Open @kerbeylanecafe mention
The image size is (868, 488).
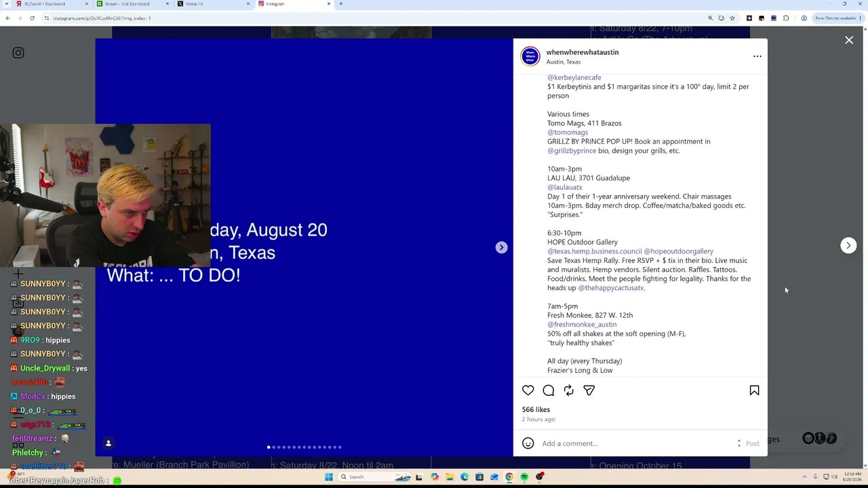point(574,77)
